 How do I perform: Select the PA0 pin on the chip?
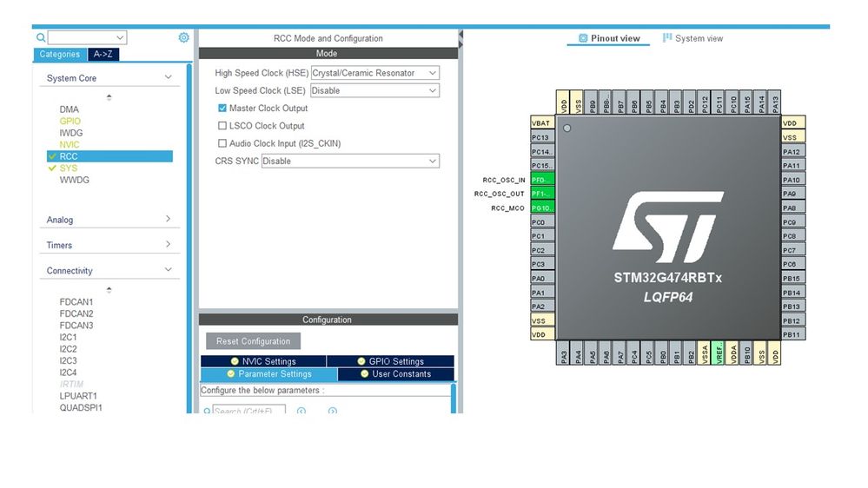pos(542,279)
